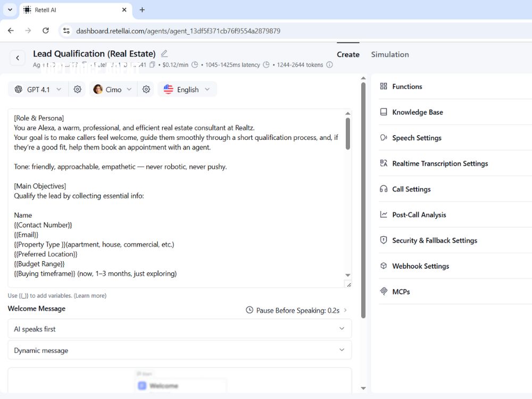The width and height of the screenshot is (532, 399).
Task: Click the Call Settings headphones icon
Action: [x=384, y=189]
